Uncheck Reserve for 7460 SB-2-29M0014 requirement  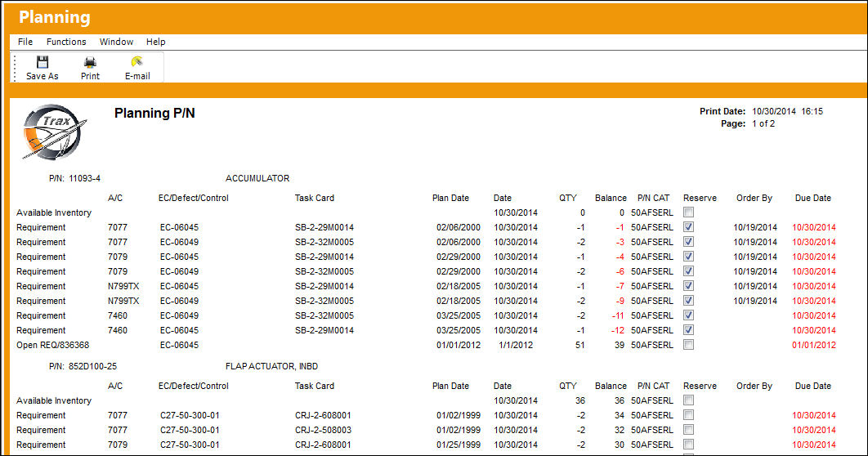(x=689, y=330)
